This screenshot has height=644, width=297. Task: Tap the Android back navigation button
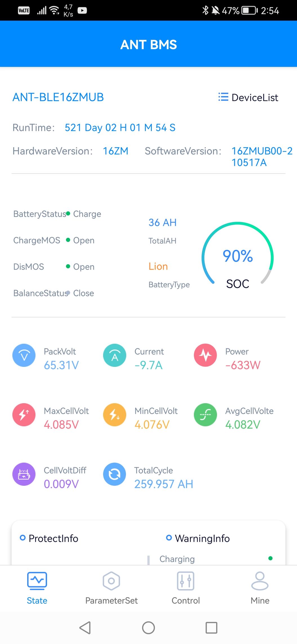[85, 628]
